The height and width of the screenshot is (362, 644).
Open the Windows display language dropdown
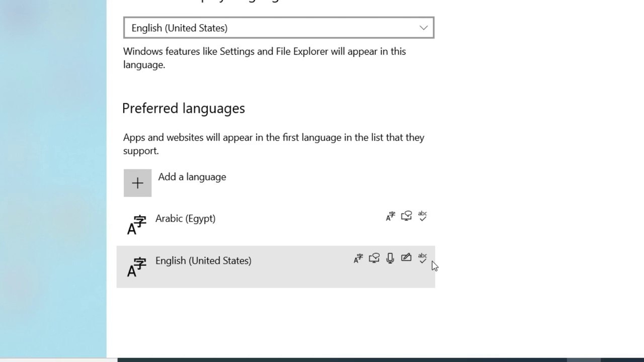click(x=279, y=28)
